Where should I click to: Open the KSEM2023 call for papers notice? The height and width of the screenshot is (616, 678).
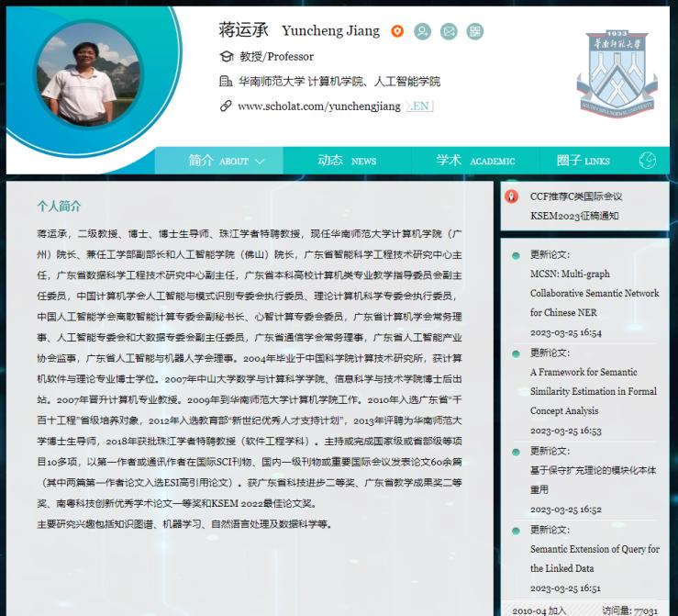pos(575,207)
